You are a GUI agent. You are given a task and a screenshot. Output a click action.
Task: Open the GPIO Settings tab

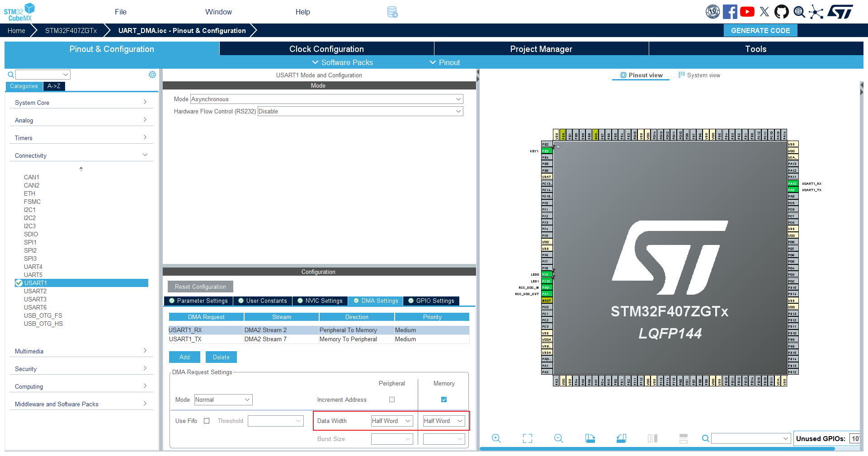pyautogui.click(x=431, y=301)
